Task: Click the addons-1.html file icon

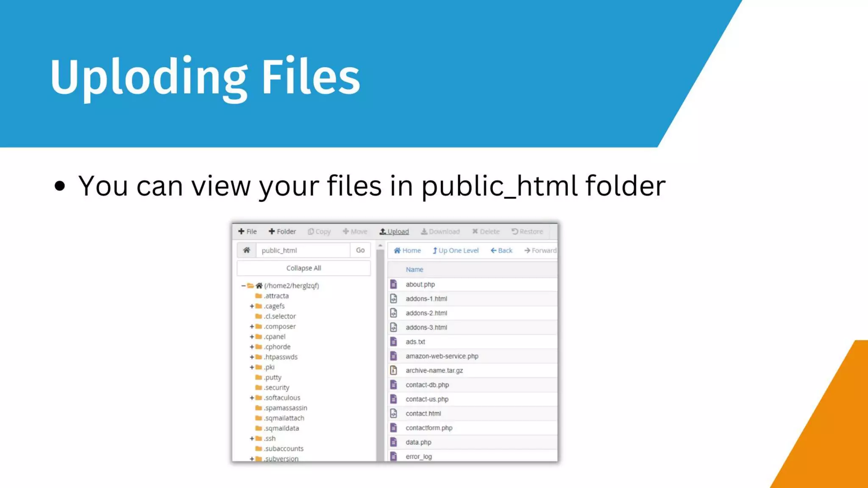Action: 394,299
